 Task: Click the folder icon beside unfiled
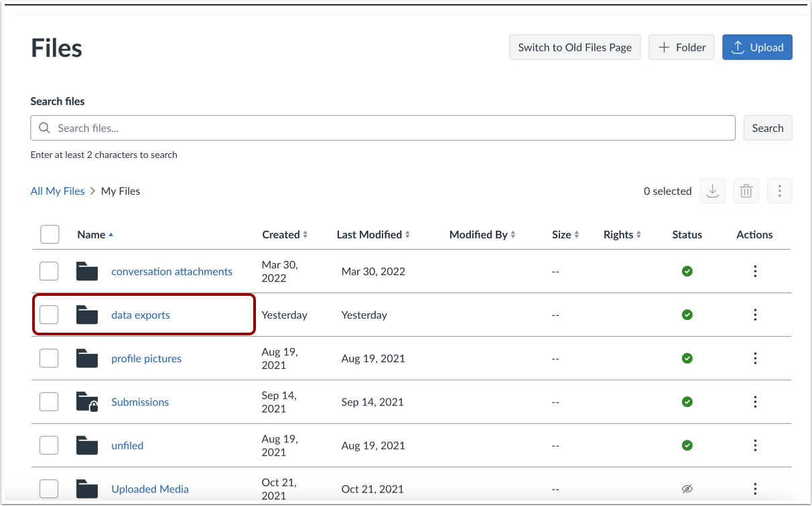87,445
